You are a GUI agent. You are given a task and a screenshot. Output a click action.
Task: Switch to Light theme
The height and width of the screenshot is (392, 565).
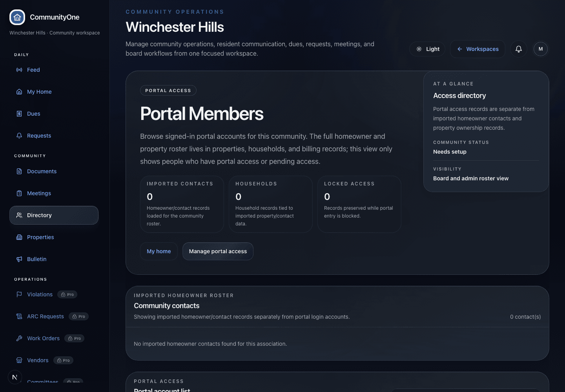(427, 49)
